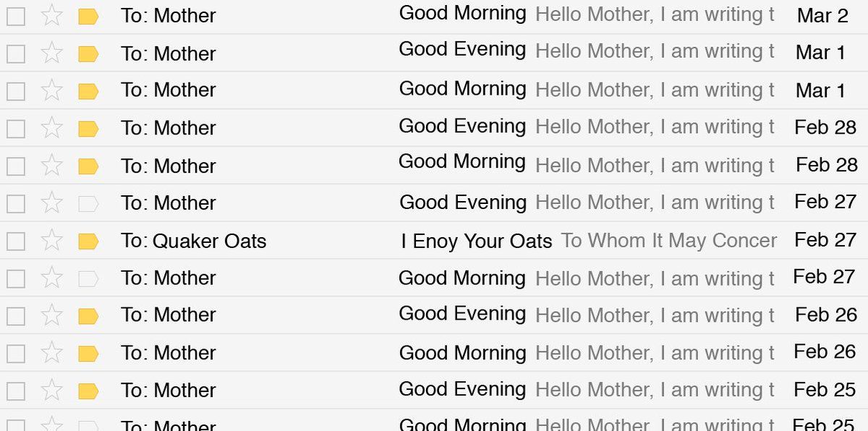
Task: Remove importance marker from Mar 1 Good Evening email
Action: pyautogui.click(x=88, y=54)
